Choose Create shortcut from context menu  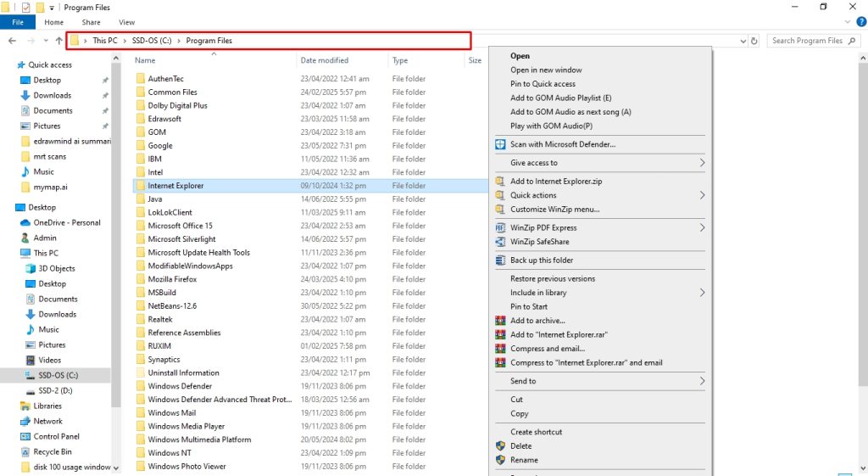[536, 432]
